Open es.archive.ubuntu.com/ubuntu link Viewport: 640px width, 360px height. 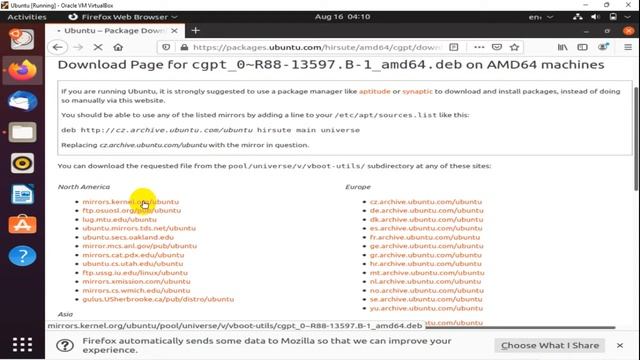(426, 228)
